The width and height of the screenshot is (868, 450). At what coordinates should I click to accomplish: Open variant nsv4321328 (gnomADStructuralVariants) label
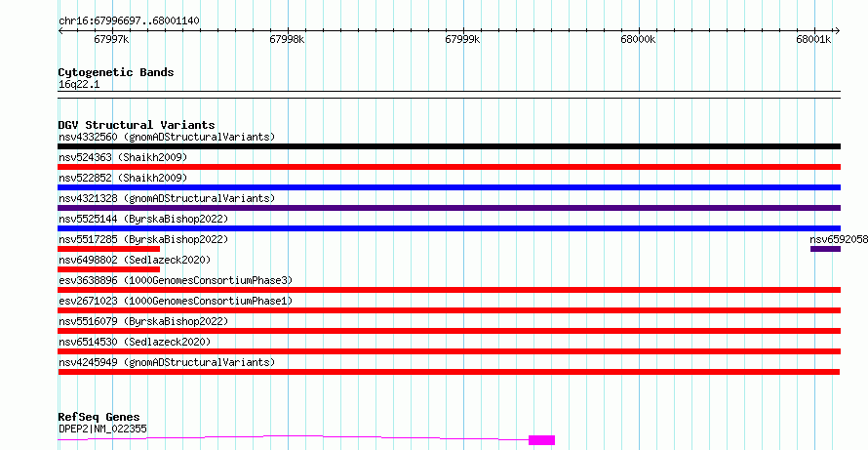click(x=167, y=198)
